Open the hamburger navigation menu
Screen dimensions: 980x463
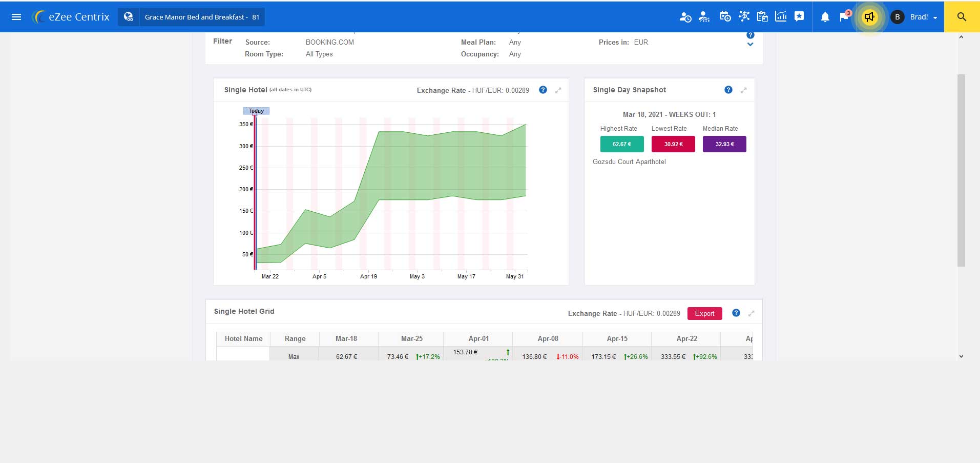point(16,17)
